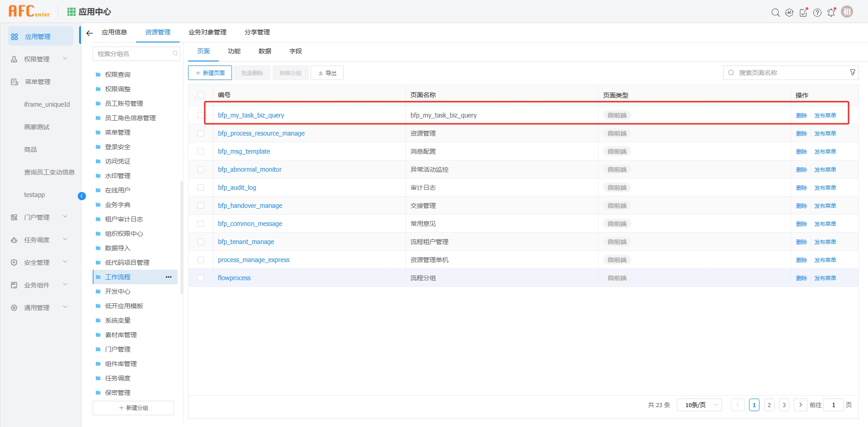This screenshot has height=427, width=868.
Task: Check the box for bfp_audit_log row
Action: pyautogui.click(x=201, y=188)
